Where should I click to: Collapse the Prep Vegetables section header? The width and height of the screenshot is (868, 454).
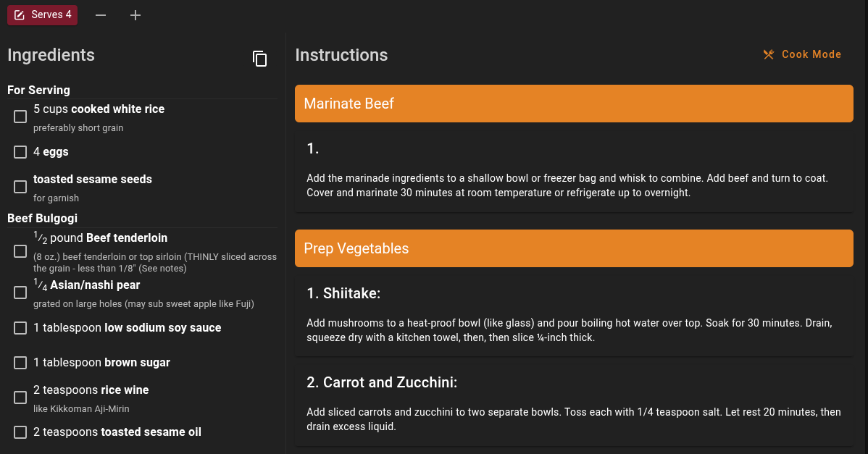pyautogui.click(x=573, y=248)
